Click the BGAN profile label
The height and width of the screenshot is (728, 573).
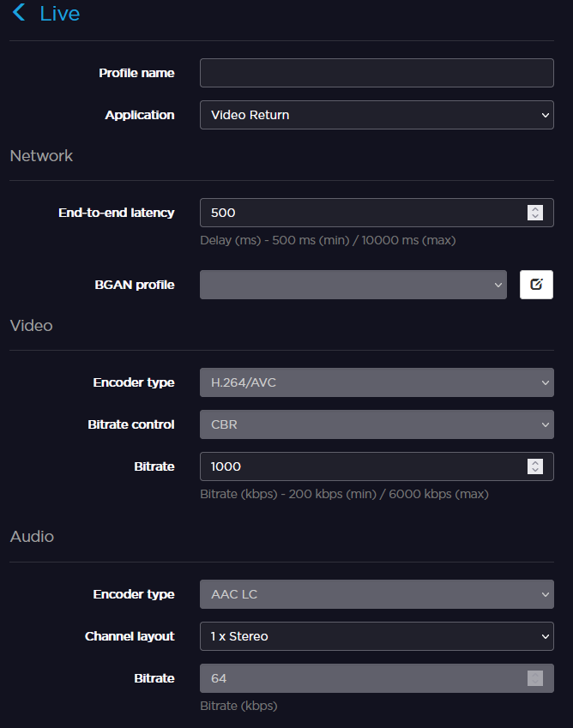134,285
